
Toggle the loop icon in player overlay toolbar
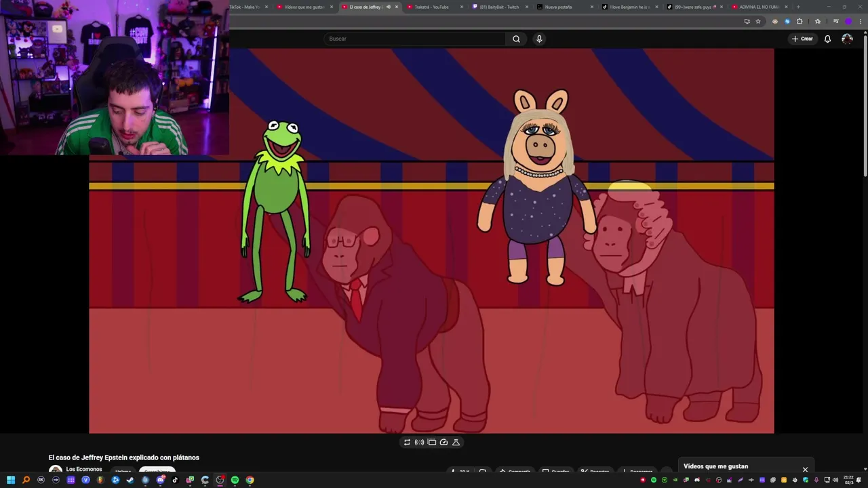pos(407,442)
